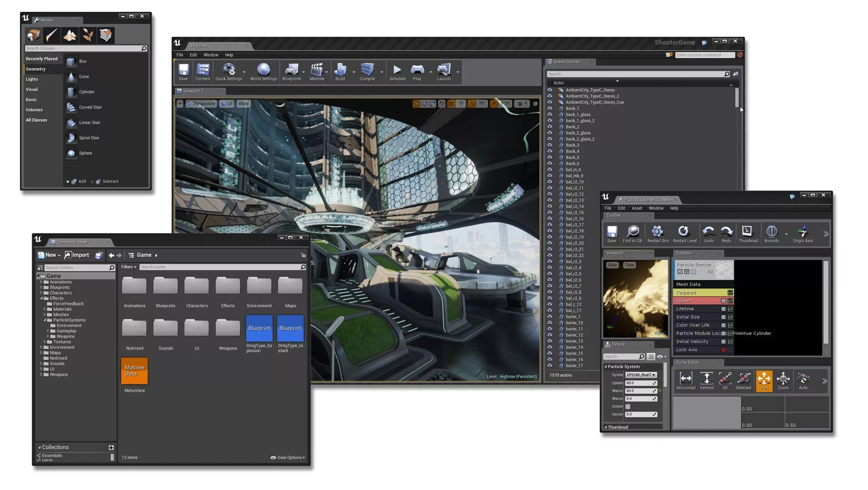Image resolution: width=868 pixels, height=490 pixels.
Task: Collapse Particle System section in Details
Action: coord(606,367)
